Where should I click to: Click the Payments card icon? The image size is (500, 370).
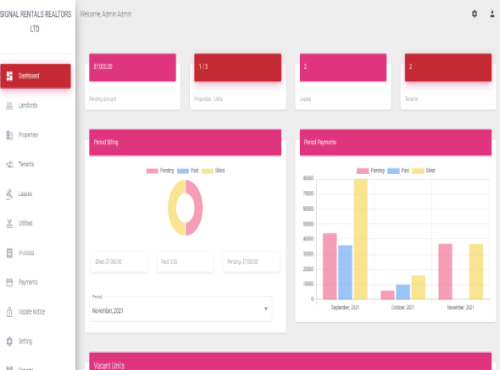click(x=10, y=282)
